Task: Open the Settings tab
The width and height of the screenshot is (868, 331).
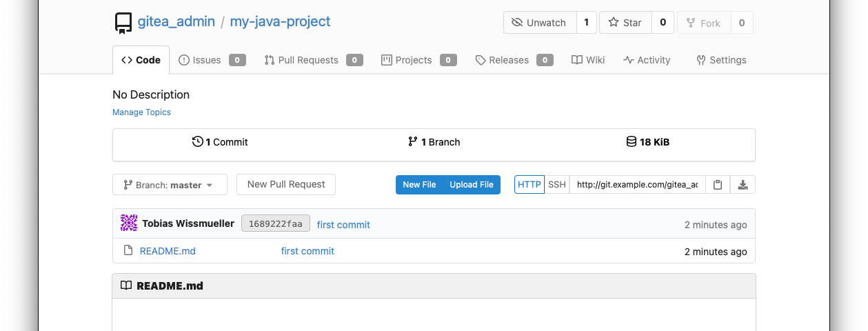Action: (721, 60)
